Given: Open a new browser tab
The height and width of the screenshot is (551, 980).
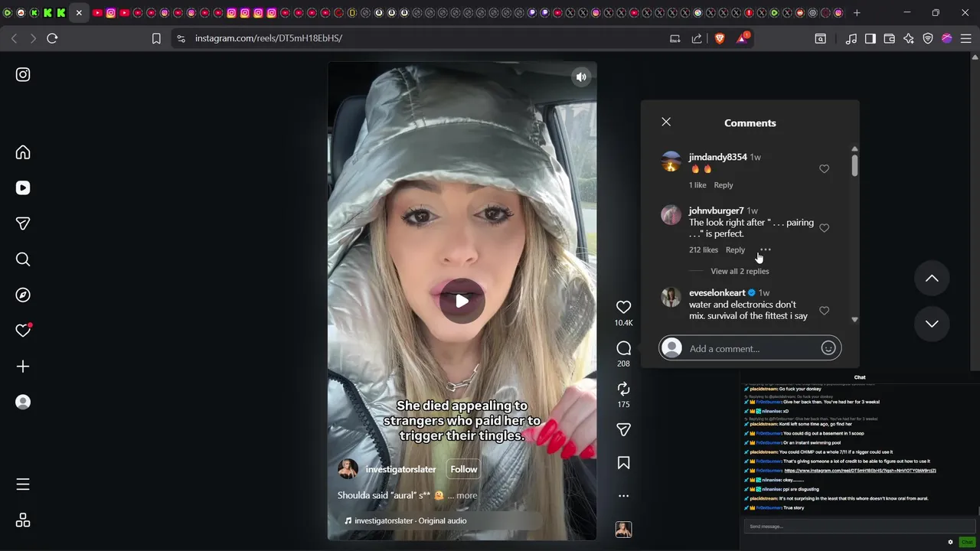Looking at the screenshot, I should 857,12.
